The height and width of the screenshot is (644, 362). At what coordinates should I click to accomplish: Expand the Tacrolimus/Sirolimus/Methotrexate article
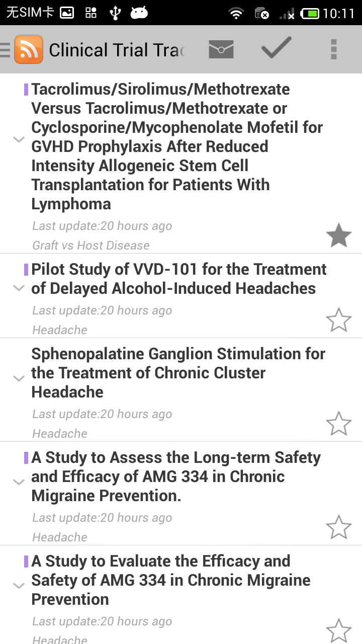coord(19,139)
